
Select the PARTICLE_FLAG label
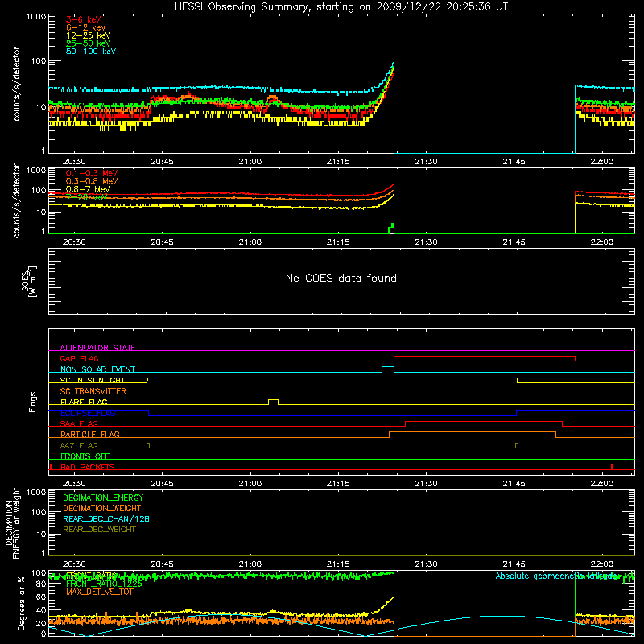(x=90, y=434)
